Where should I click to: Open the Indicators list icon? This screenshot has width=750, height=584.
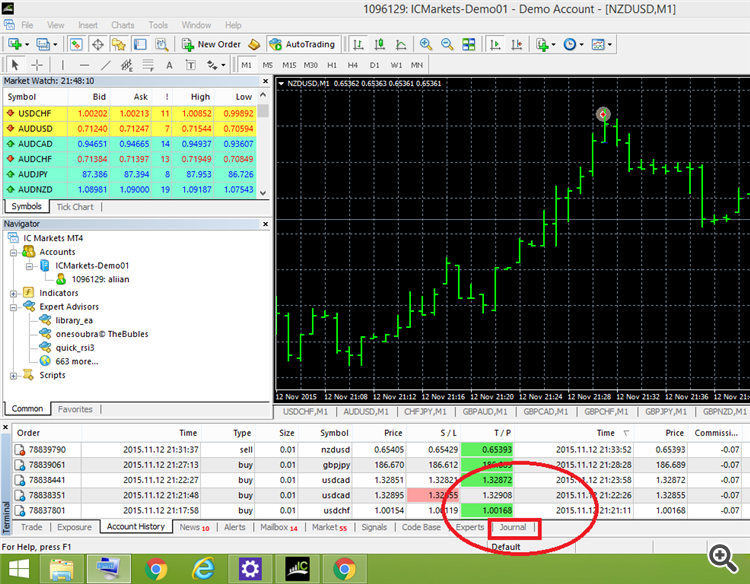point(542,44)
